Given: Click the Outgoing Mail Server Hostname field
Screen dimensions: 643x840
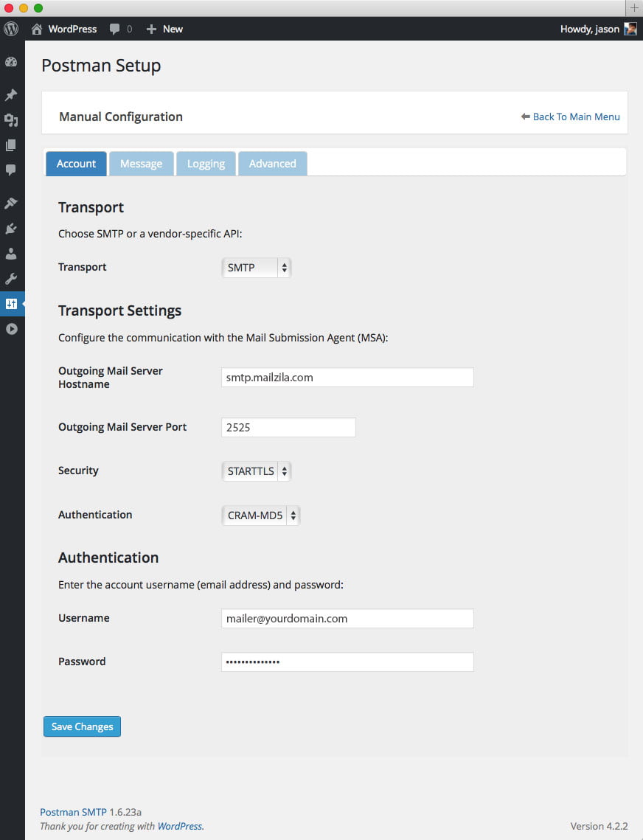Looking at the screenshot, I should pyautogui.click(x=347, y=377).
